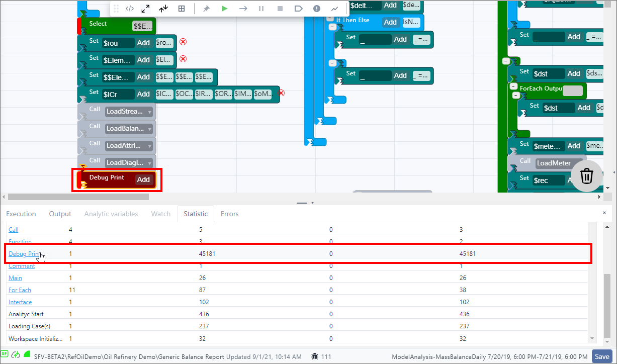
Task: Click the For Each statistic link
Action: [20, 290]
